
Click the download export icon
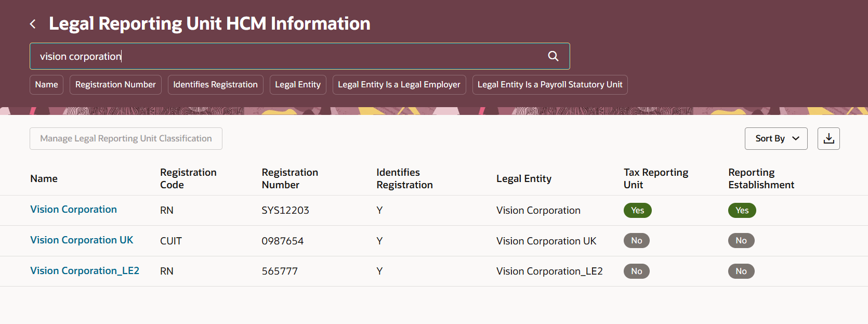[828, 138]
